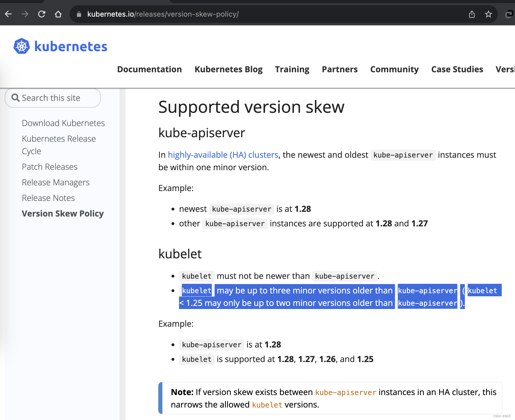This screenshot has height=420, width=515.
Task: Click the Supported version skew heading
Action: [x=251, y=107]
